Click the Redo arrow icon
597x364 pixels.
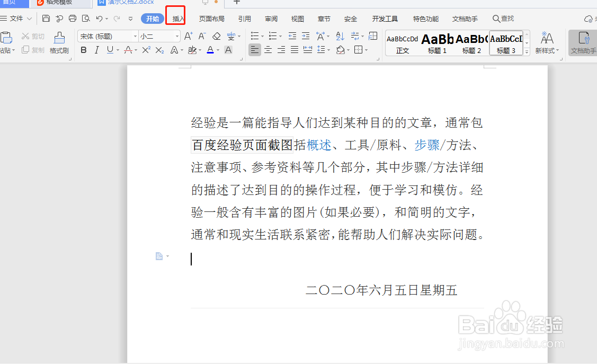tap(117, 18)
